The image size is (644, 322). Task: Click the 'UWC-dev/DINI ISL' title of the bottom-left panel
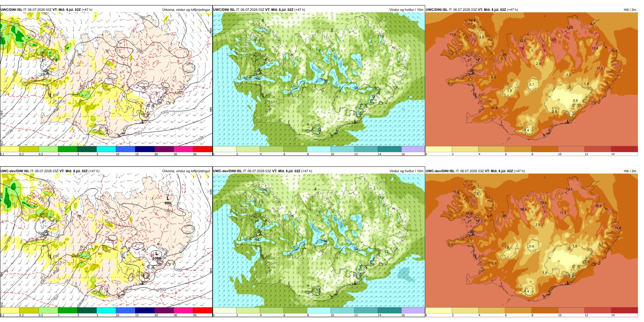15,171
